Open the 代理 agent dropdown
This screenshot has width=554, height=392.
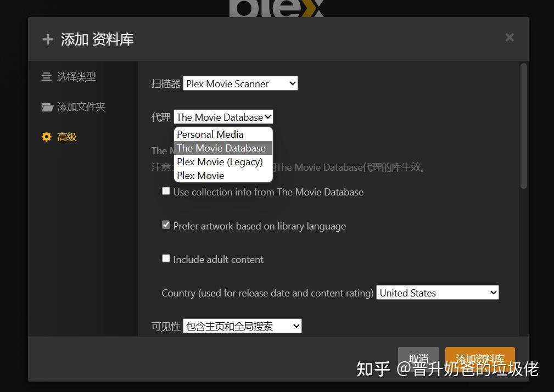point(223,116)
